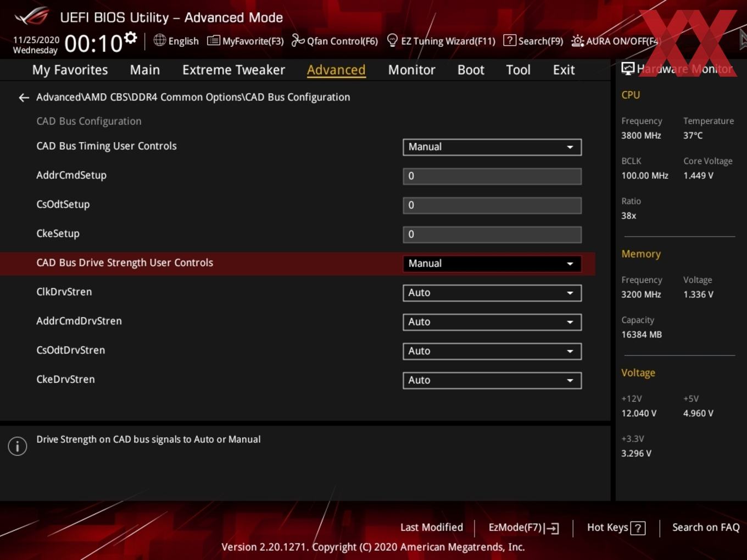This screenshot has width=747, height=560.
Task: Click the ROG logo icon
Action: click(32, 16)
